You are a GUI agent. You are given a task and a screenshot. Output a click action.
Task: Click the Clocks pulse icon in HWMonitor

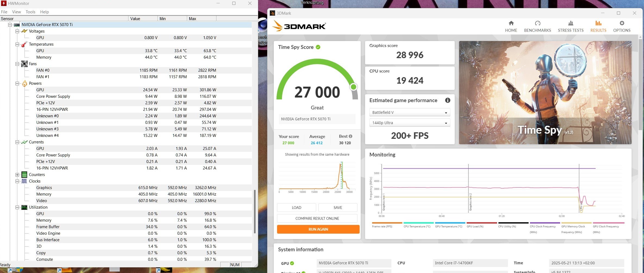coord(24,181)
